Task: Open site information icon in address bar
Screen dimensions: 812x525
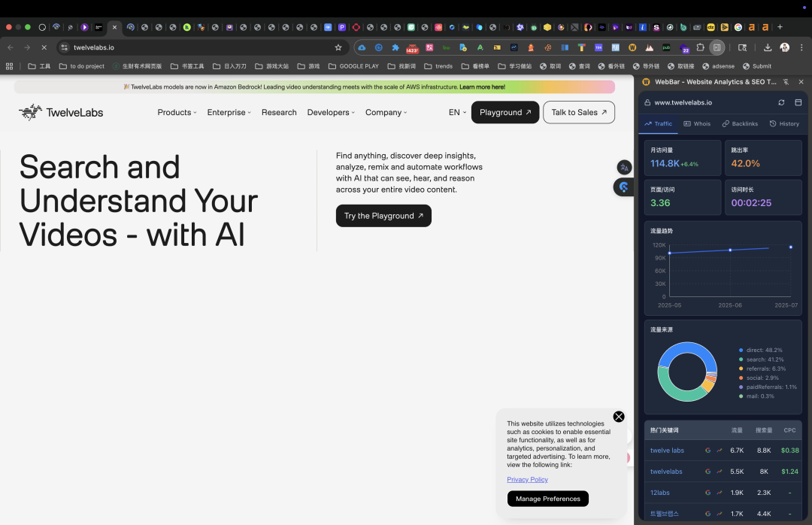Action: [64, 47]
